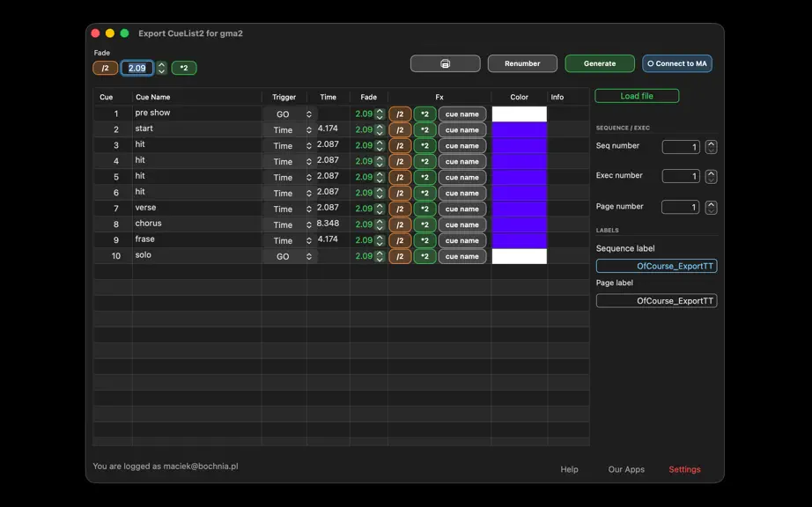Viewport: 812px width, 507px height.
Task: Click the Connect to MA button
Action: click(x=677, y=63)
